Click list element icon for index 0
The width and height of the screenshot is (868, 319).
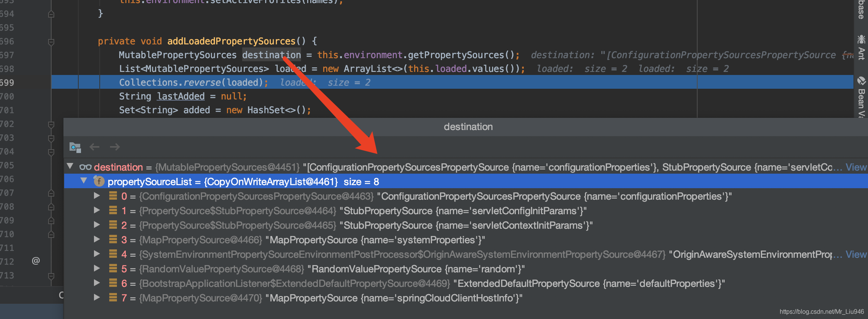113,196
